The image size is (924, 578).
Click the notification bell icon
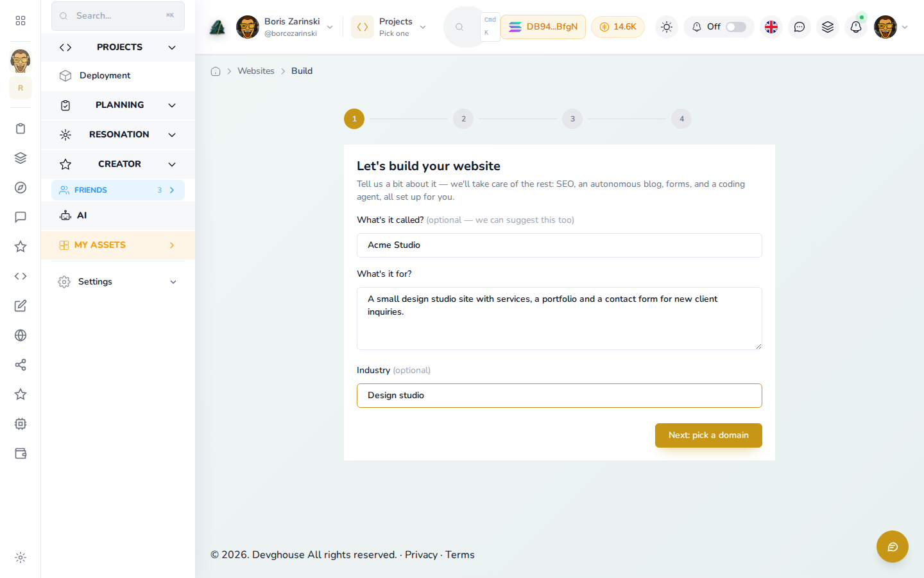coord(856,27)
